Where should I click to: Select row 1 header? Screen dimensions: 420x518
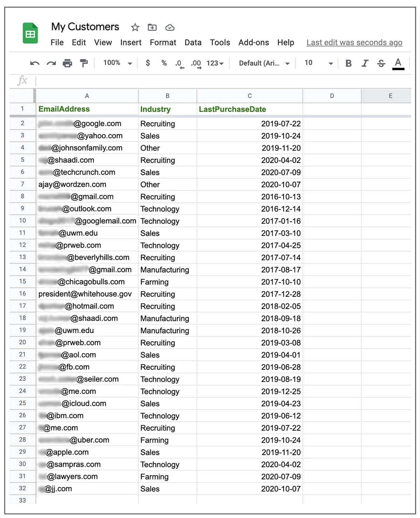pos(22,109)
